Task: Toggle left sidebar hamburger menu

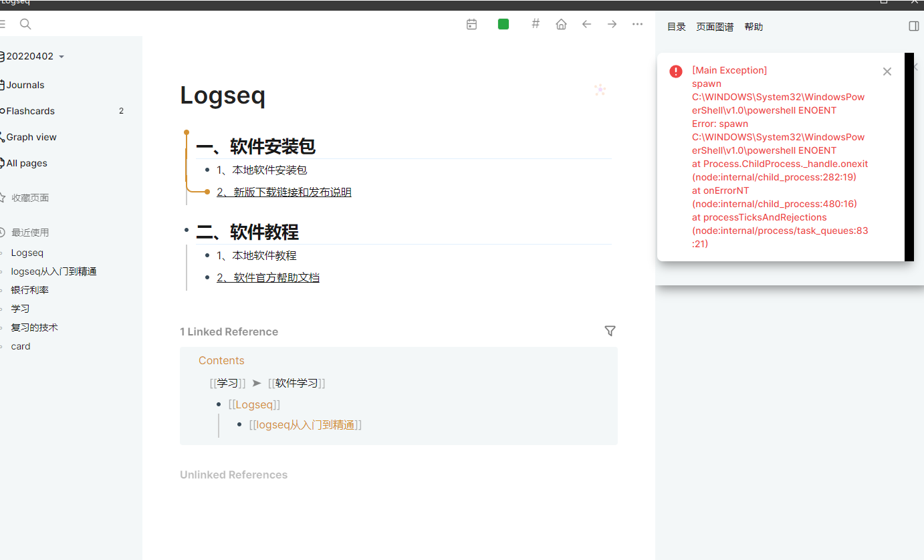Action: click(3, 24)
